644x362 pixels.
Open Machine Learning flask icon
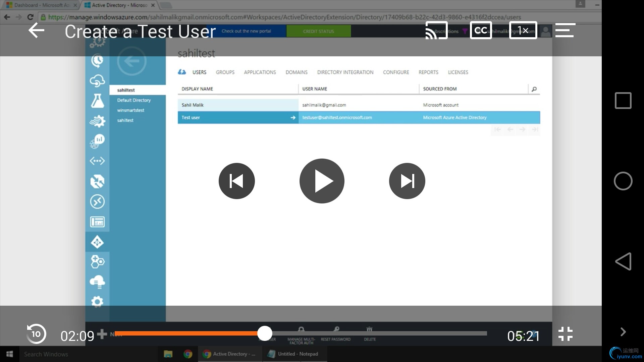point(97,101)
